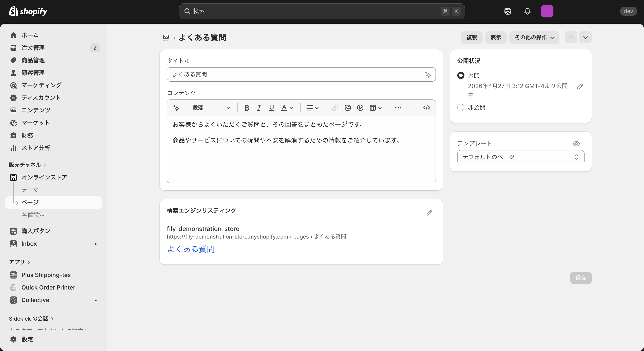Viewport: 644px width, 351px height.
Task: Insert a video into the content
Action: [x=360, y=108]
